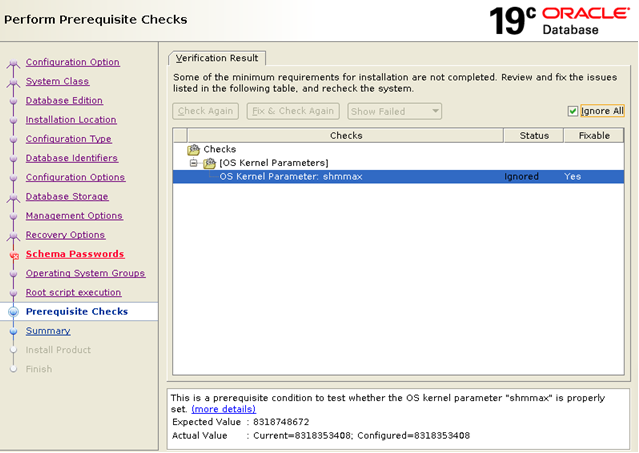Click the Summary step marker icon
This screenshot has height=453, width=639.
pyautogui.click(x=13, y=331)
